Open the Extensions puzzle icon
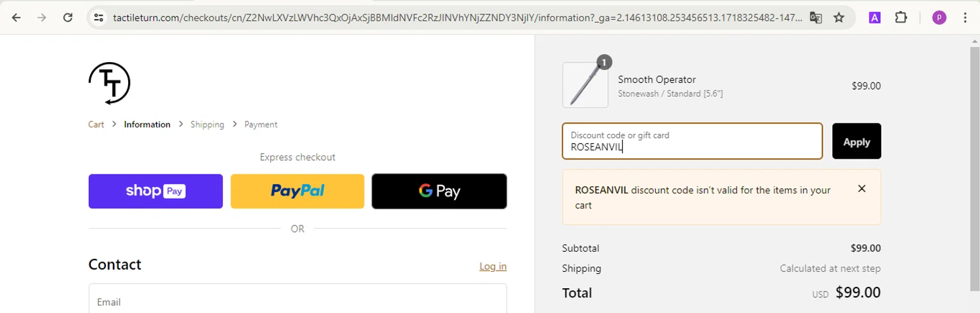Image resolution: width=980 pixels, height=313 pixels. click(x=901, y=18)
